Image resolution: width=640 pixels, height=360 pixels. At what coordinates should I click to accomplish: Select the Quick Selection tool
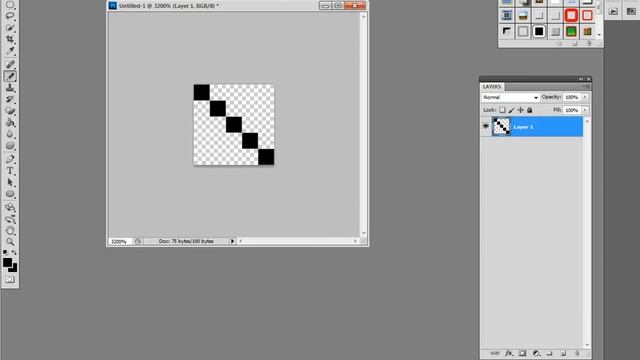click(x=10, y=28)
